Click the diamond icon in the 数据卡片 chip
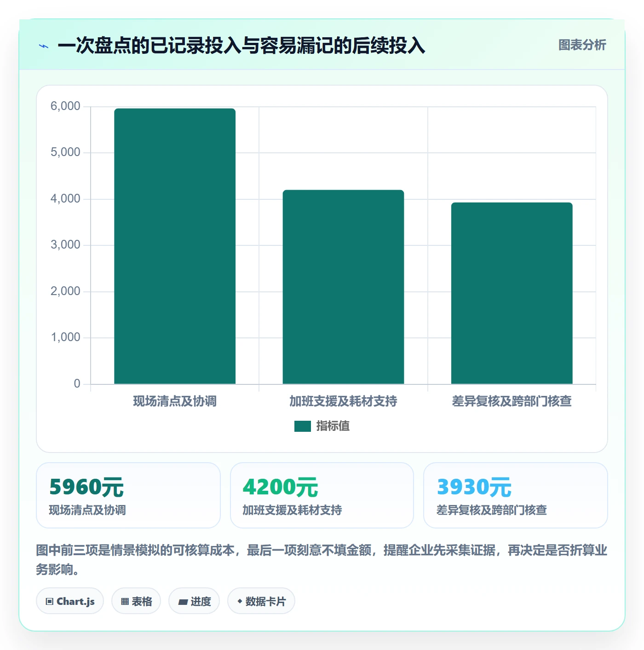The image size is (644, 650). pos(240,601)
